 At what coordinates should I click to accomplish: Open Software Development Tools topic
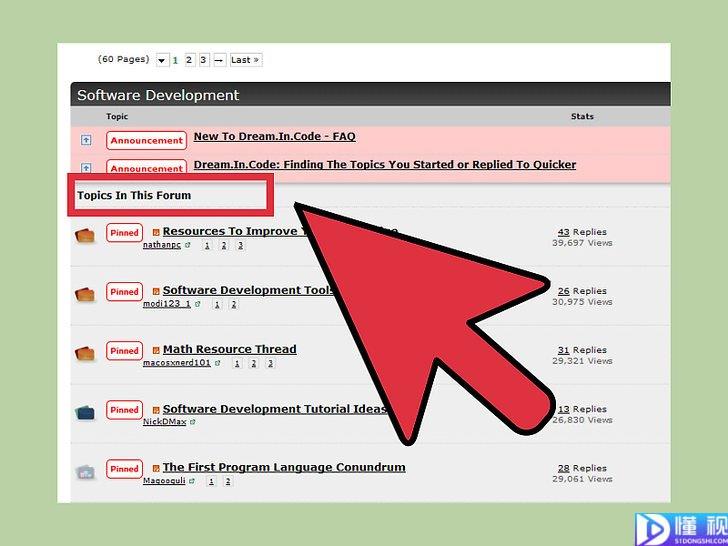248,290
